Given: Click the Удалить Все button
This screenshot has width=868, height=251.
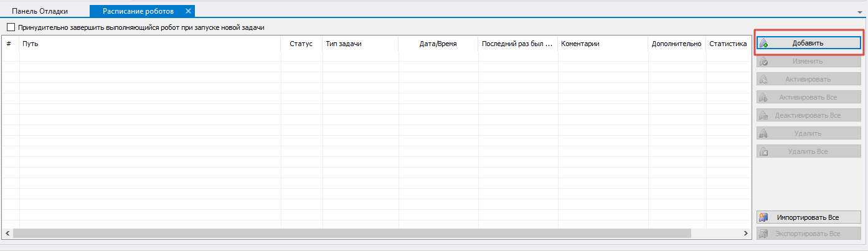Looking at the screenshot, I should 808,151.
